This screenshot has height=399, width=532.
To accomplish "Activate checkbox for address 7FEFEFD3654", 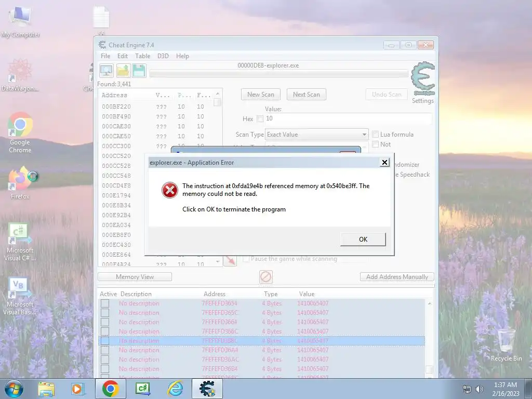I will (x=105, y=303).
